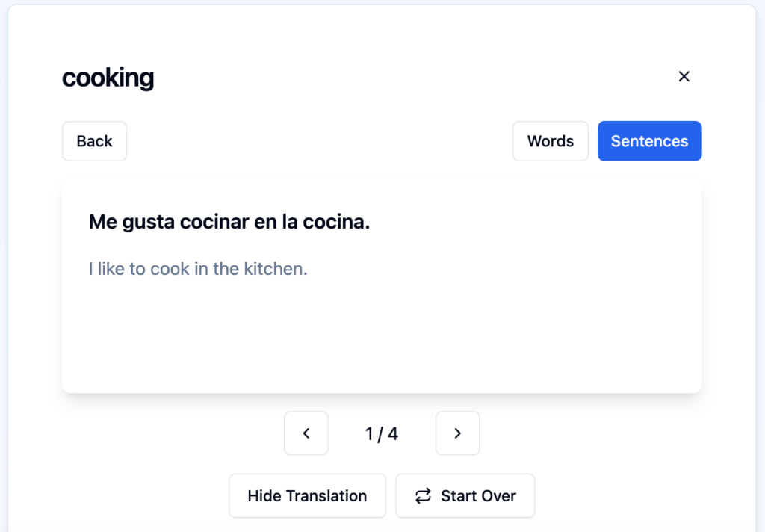Select the Sentences tab
Screen dimensions: 765x532
pyautogui.click(x=649, y=140)
